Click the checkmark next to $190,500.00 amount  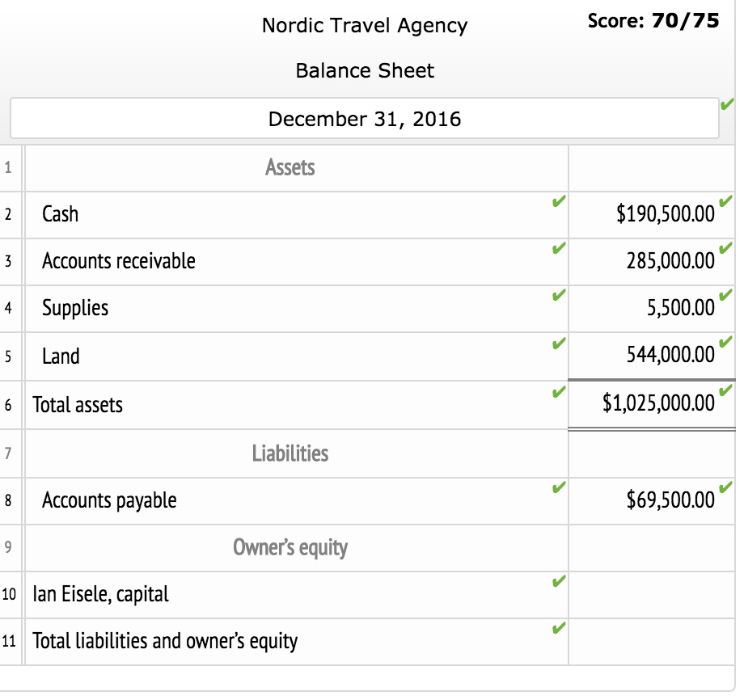coord(725,201)
